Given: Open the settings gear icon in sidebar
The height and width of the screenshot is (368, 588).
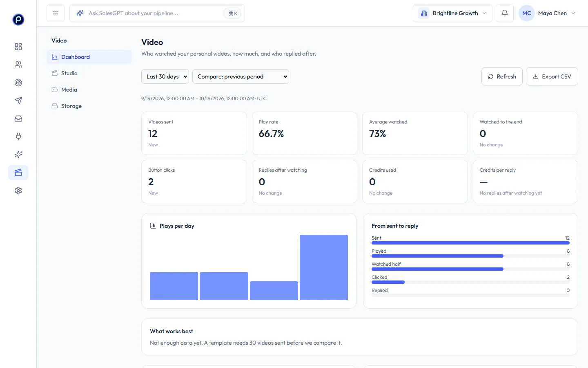Looking at the screenshot, I should [x=18, y=191].
